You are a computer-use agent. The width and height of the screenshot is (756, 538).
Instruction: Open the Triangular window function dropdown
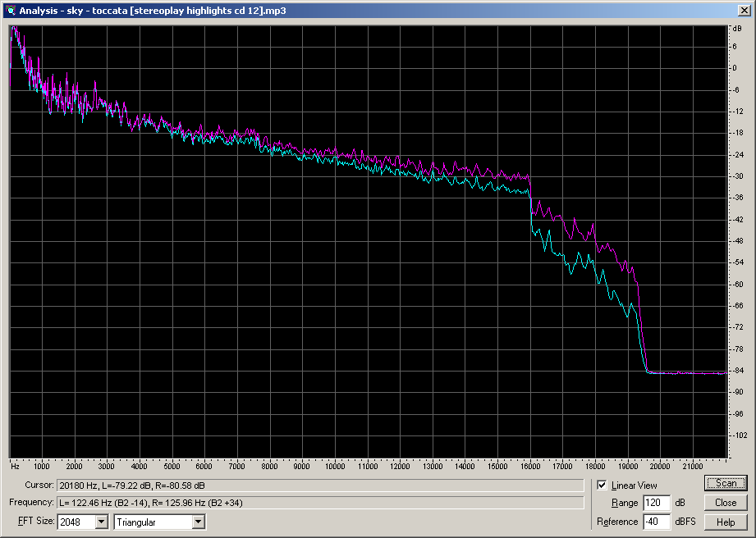click(x=198, y=522)
